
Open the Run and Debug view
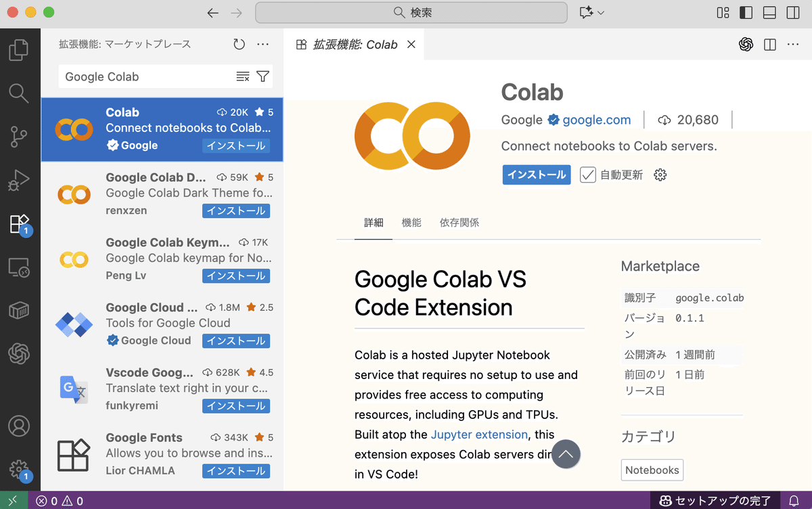[20, 180]
